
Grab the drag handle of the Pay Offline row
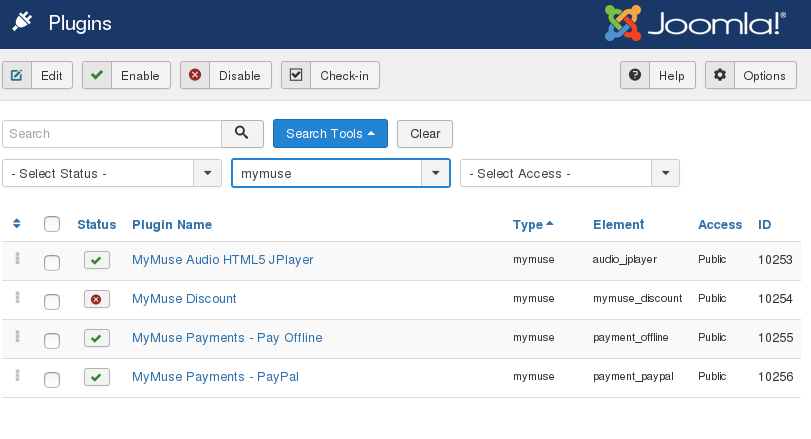tap(18, 336)
